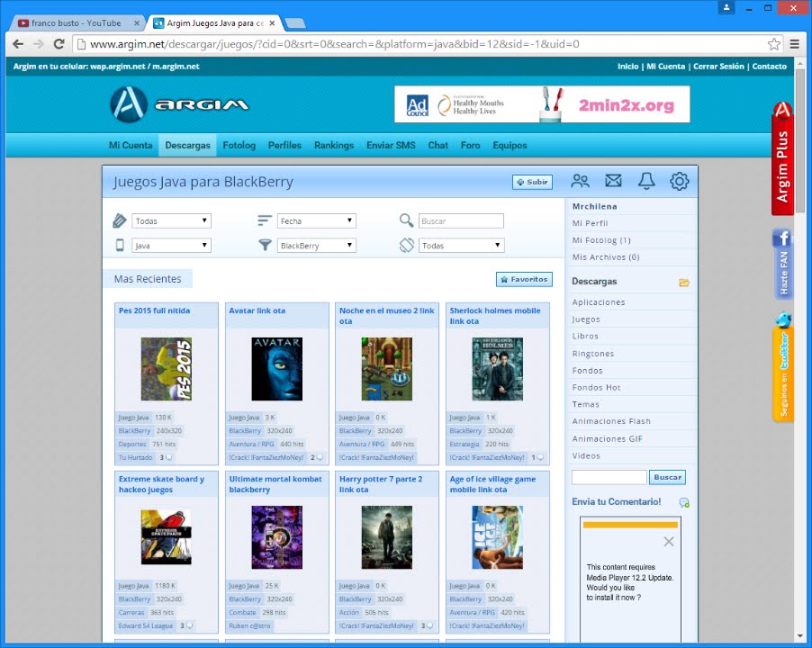Viewport: 812px width, 648px height.
Task: Open the Chrome menu hamburger icon
Action: (794, 44)
